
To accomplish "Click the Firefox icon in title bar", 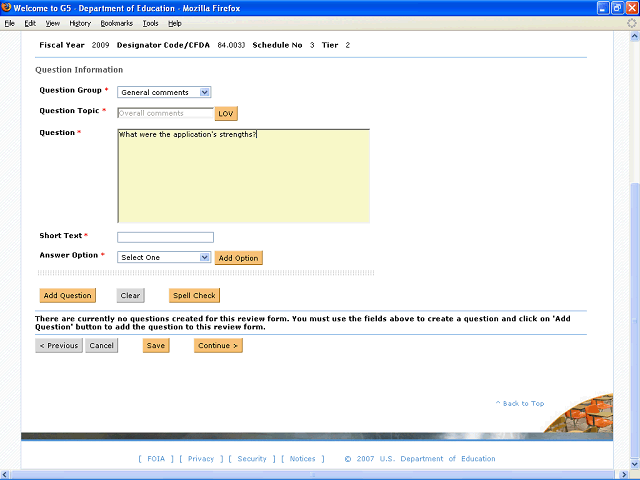I will pyautogui.click(x=6, y=7).
